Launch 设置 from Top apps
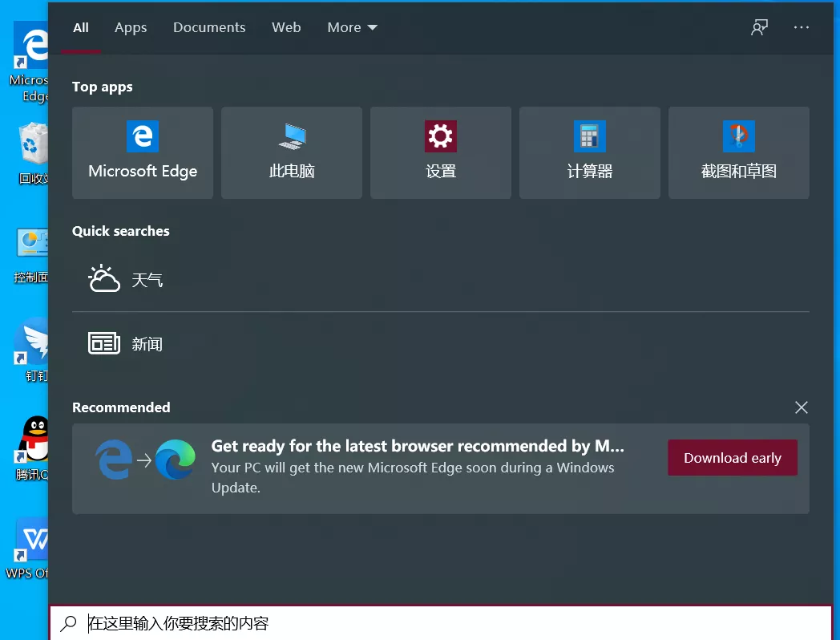This screenshot has height=640, width=840. click(441, 152)
